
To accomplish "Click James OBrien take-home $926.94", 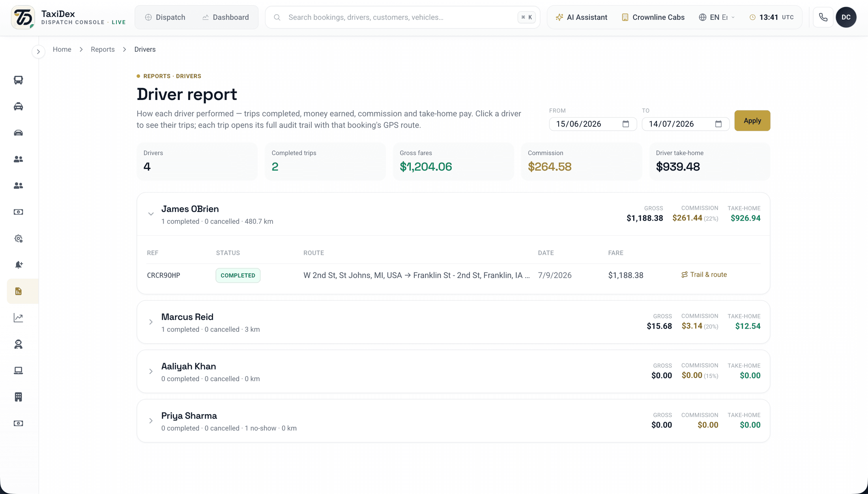I will [745, 218].
